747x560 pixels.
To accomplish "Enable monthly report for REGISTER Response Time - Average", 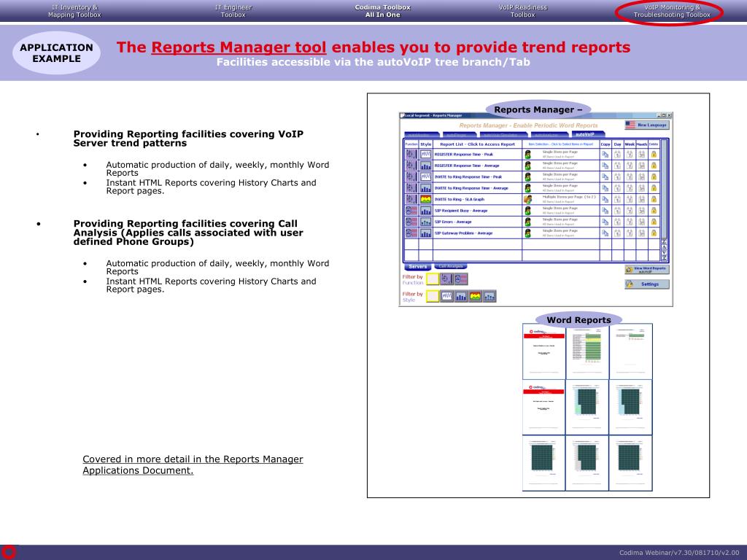I will [x=642, y=166].
